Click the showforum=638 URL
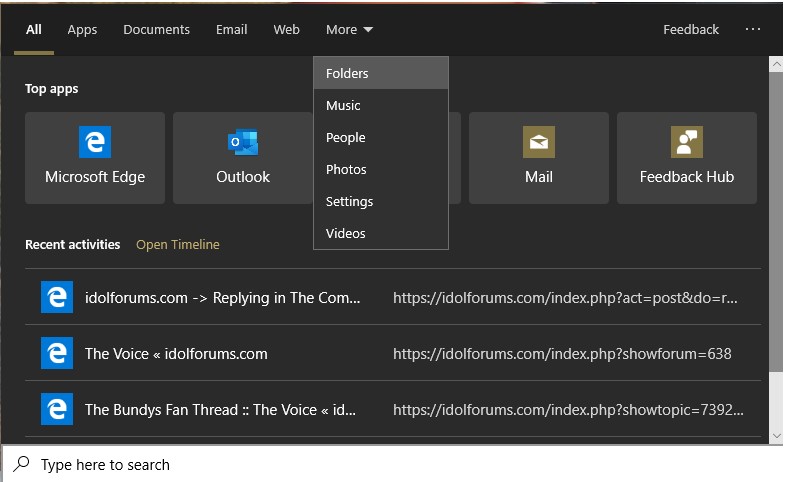The height and width of the screenshot is (482, 785). tap(562, 354)
